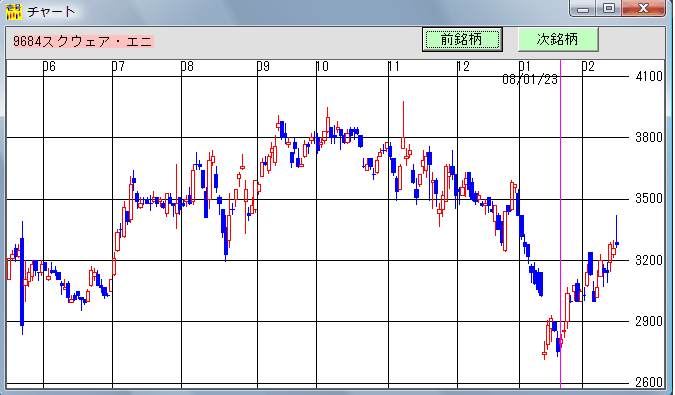Select the 9684スクウェア・エニ stock name label
675x395 pixels.
point(83,41)
